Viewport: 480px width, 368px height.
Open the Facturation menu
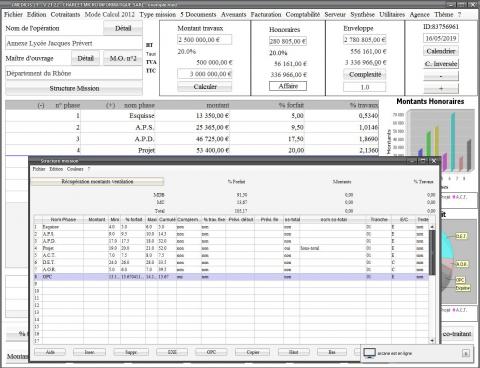click(266, 15)
